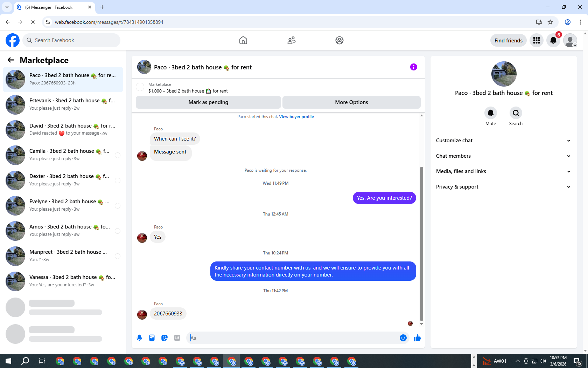Viewport: 588px width, 368px height.
Task: Click Find friends button
Action: (x=508, y=40)
